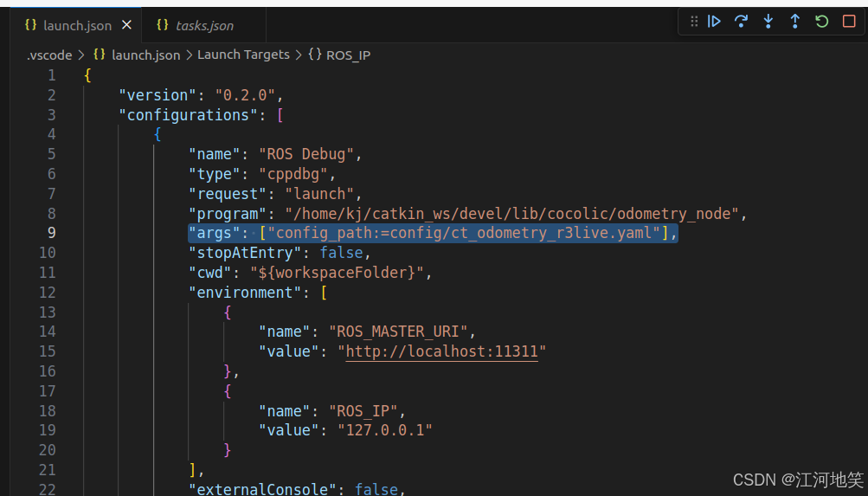Stop debugging with the red square
Image resolution: width=868 pixels, height=496 pixels.
(x=849, y=22)
